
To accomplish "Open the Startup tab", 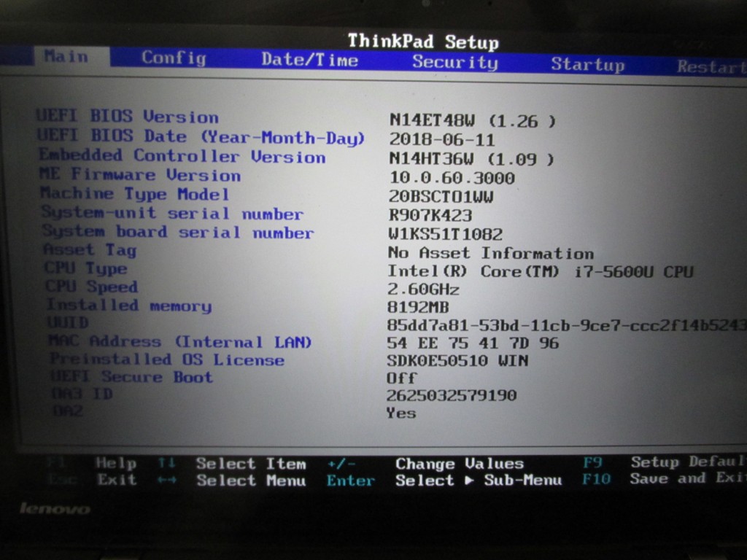I will (587, 64).
